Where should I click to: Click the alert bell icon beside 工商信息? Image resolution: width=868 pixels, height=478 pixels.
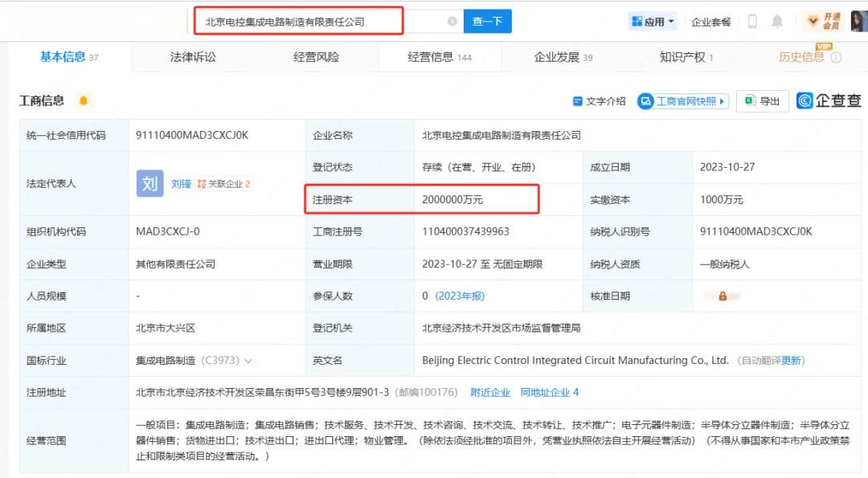(84, 100)
